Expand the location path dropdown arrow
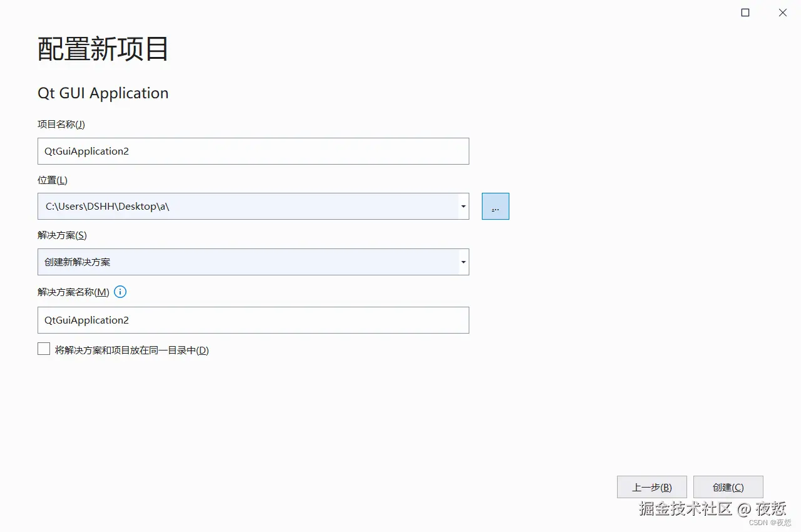 click(463, 207)
